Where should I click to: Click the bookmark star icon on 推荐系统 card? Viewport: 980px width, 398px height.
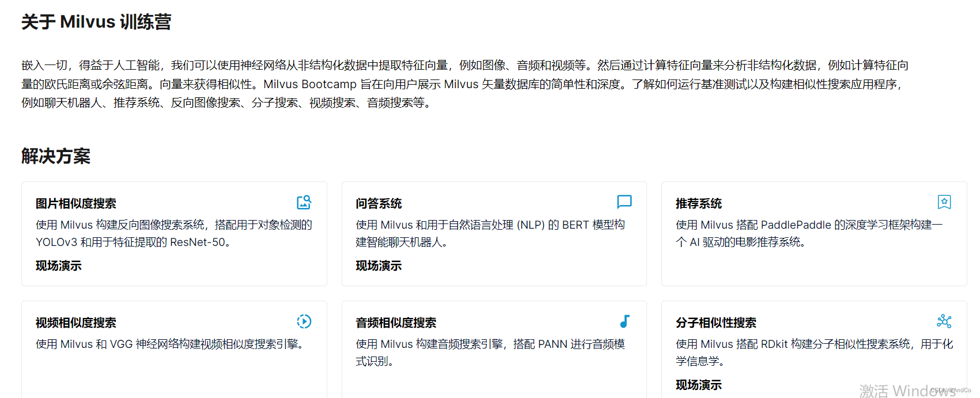point(944,202)
